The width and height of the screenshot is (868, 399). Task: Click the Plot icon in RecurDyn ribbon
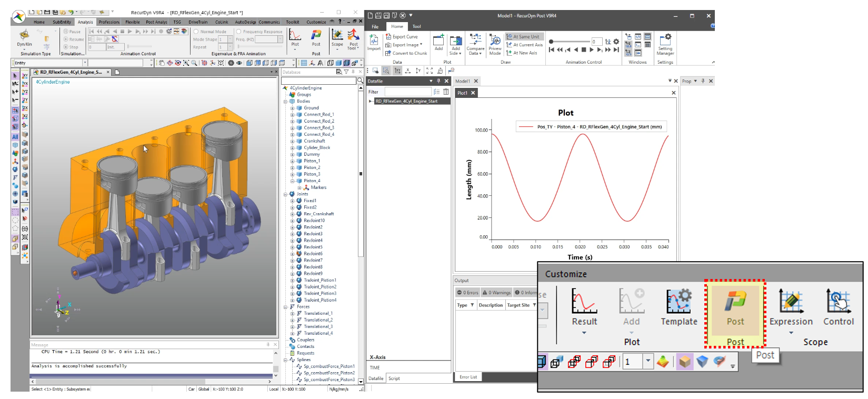295,38
